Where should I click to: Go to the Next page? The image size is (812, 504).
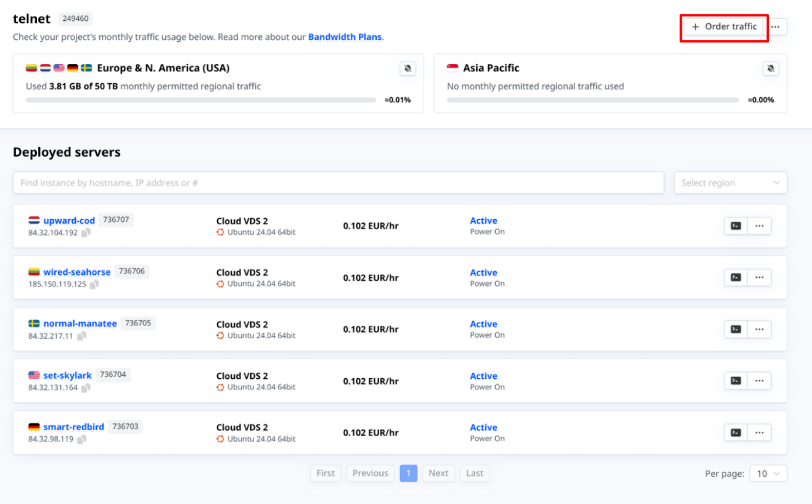(438, 473)
